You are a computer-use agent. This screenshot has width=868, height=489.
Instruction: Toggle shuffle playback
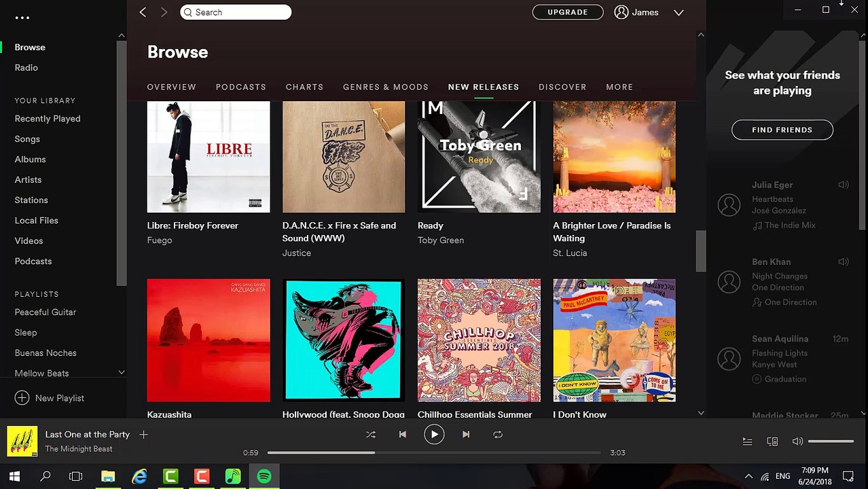point(370,434)
